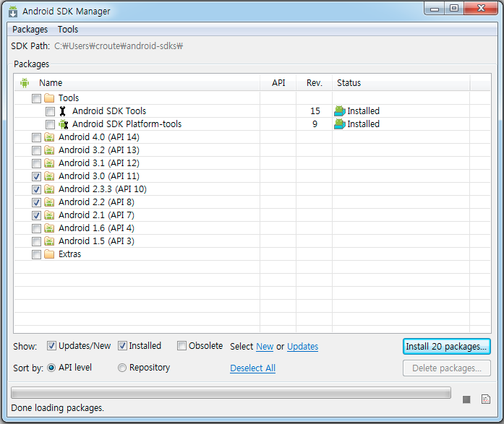Check the Tools folder checkbox
Image resolution: width=504 pixels, height=424 pixels.
[36, 98]
